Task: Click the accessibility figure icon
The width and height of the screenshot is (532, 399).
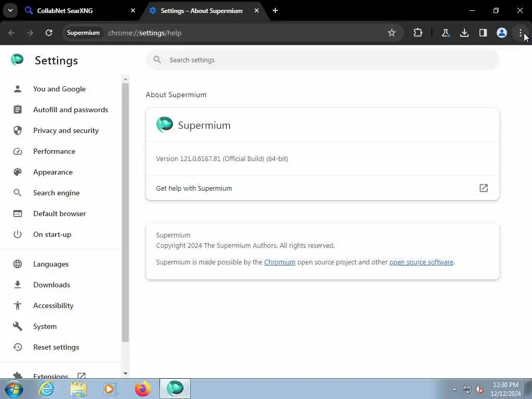Action: point(18,305)
